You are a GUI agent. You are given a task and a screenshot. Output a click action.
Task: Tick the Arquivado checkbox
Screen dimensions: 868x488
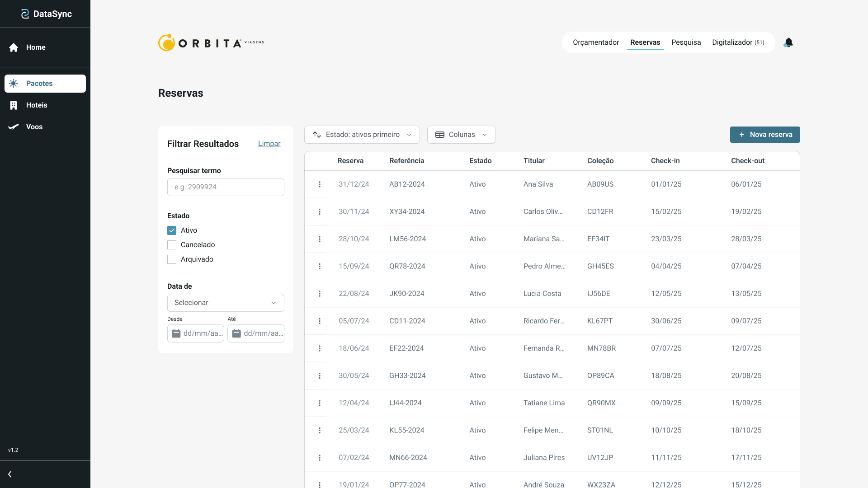[x=172, y=259]
